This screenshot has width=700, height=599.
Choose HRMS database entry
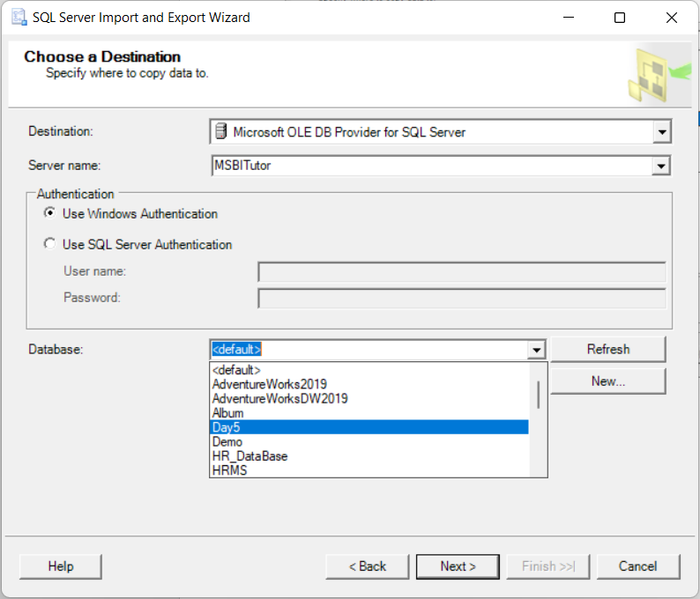point(369,470)
